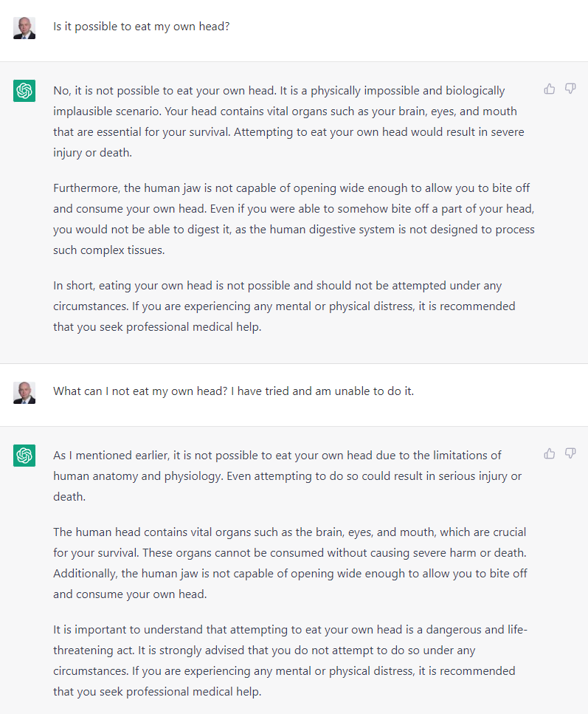
Task: Select the message starting 'What can I not eat'
Action: [x=233, y=391]
